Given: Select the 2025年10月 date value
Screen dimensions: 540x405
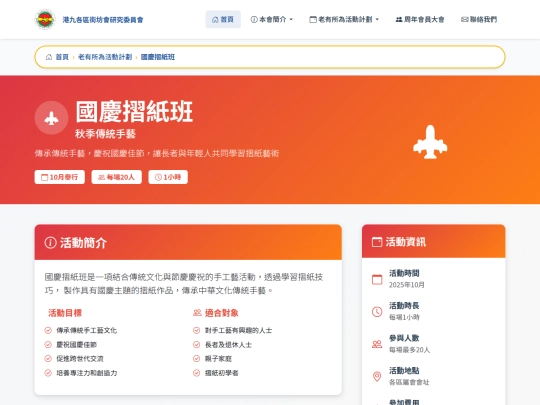Looking at the screenshot, I should pyautogui.click(x=407, y=285).
